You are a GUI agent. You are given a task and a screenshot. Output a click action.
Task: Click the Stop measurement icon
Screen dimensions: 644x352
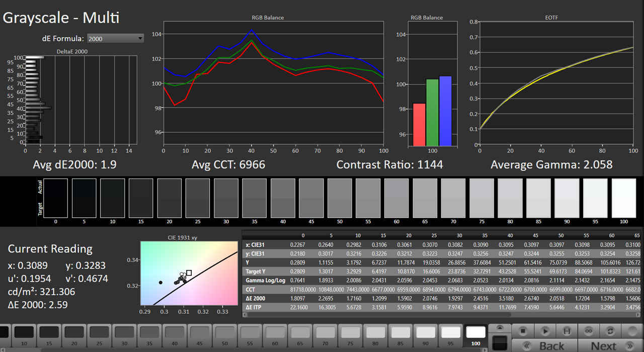[x=523, y=331]
